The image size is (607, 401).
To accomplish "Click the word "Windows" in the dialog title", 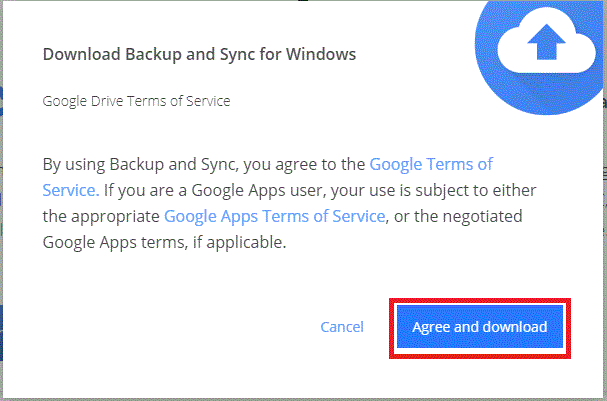I will (321, 54).
